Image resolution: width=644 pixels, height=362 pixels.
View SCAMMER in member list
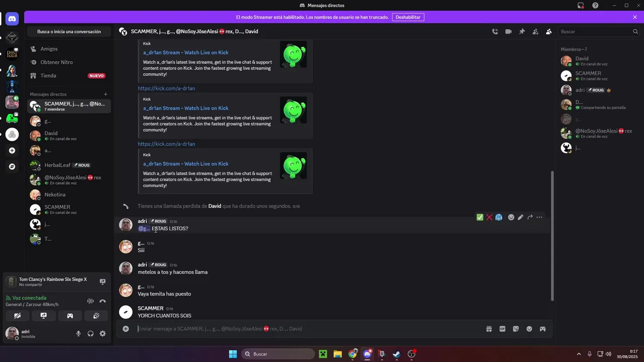597,75
